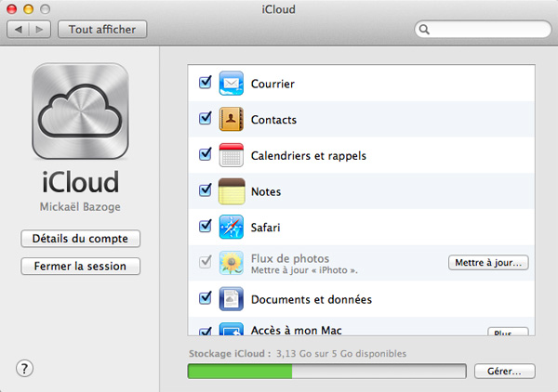
Task: Disable Notes syncing checkbox
Action: (206, 189)
